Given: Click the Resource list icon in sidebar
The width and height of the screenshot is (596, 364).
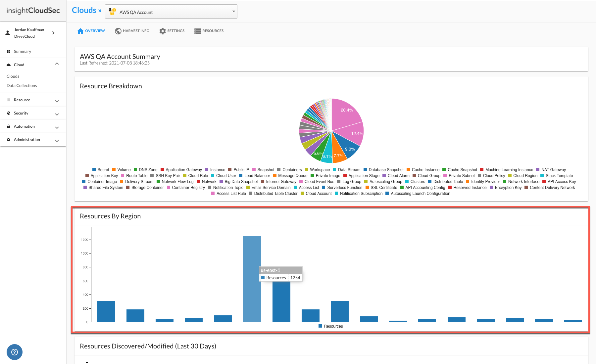Looking at the screenshot, I should (9, 100).
